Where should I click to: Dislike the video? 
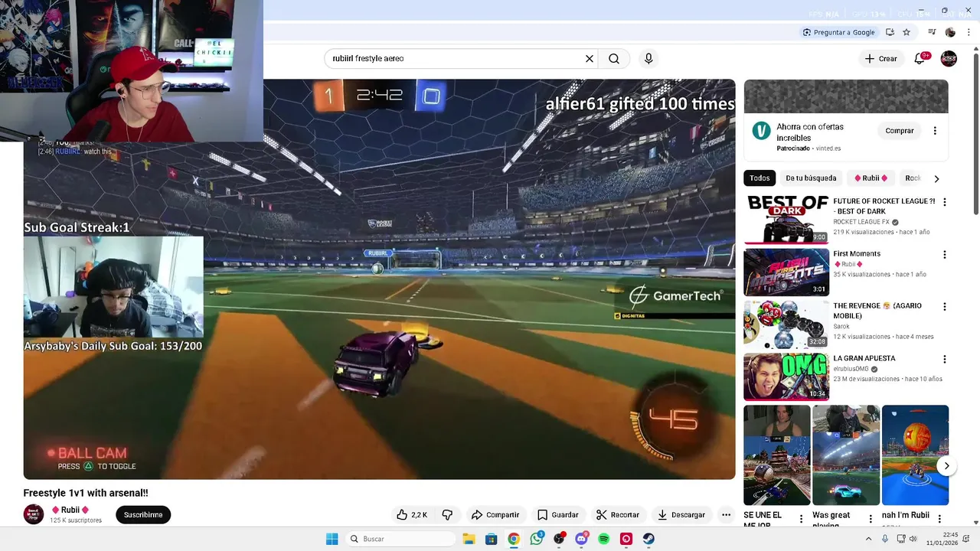coord(447,515)
